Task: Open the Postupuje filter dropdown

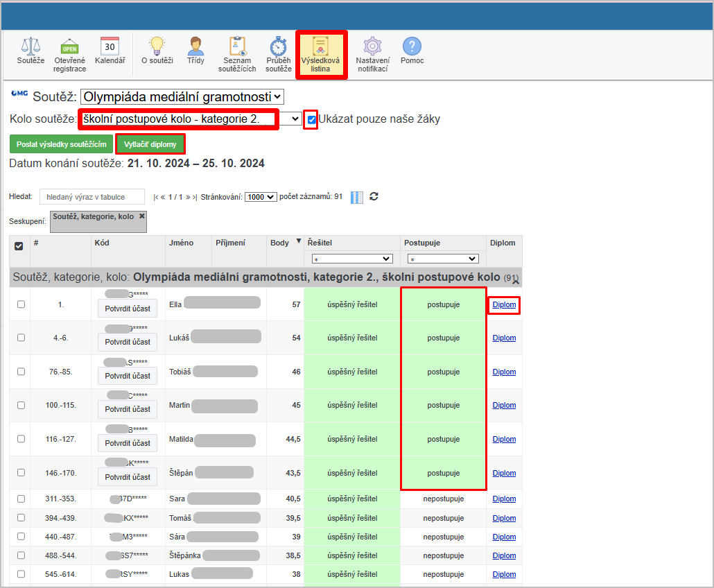Action: [442, 259]
